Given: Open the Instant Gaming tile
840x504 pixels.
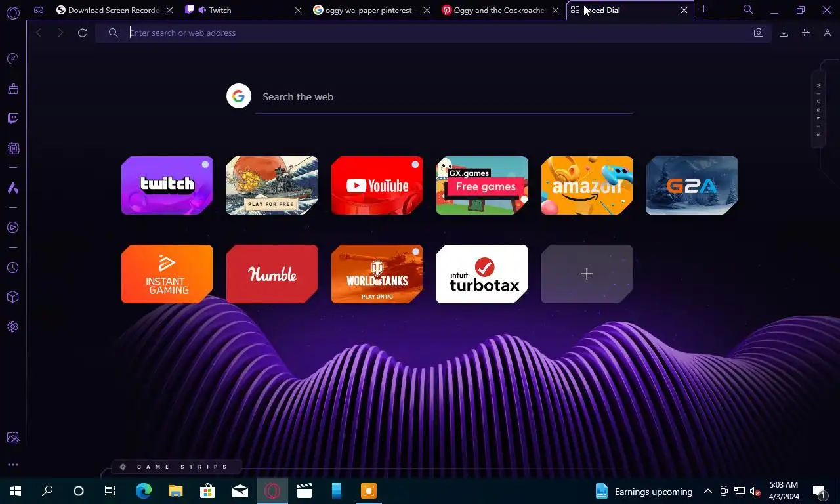Looking at the screenshot, I should [x=167, y=274].
